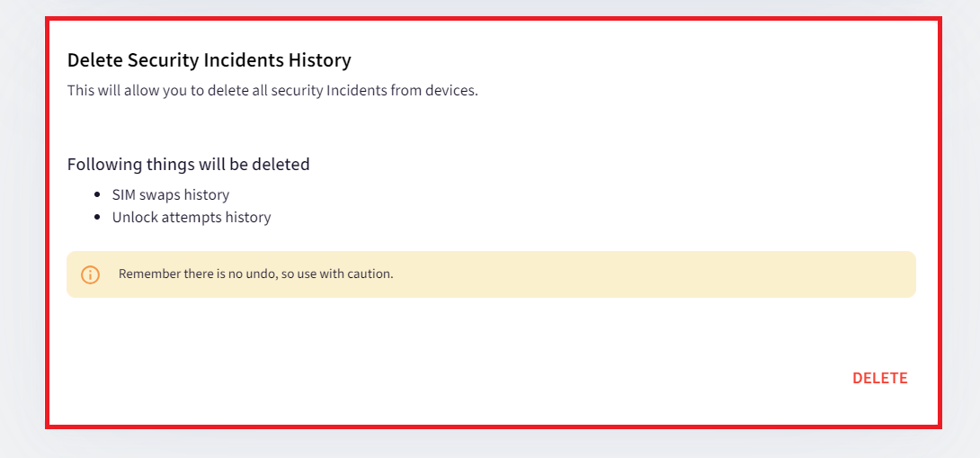This screenshot has height=458, width=980.
Task: Select the "Delete Security Incidents History" heading
Action: pos(209,60)
